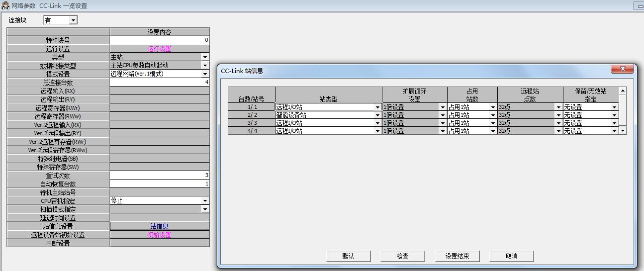Image resolution: width=644 pixels, height=271 pixels.
Task: Open the CPU宕机指定 dropdown
Action: point(205,201)
